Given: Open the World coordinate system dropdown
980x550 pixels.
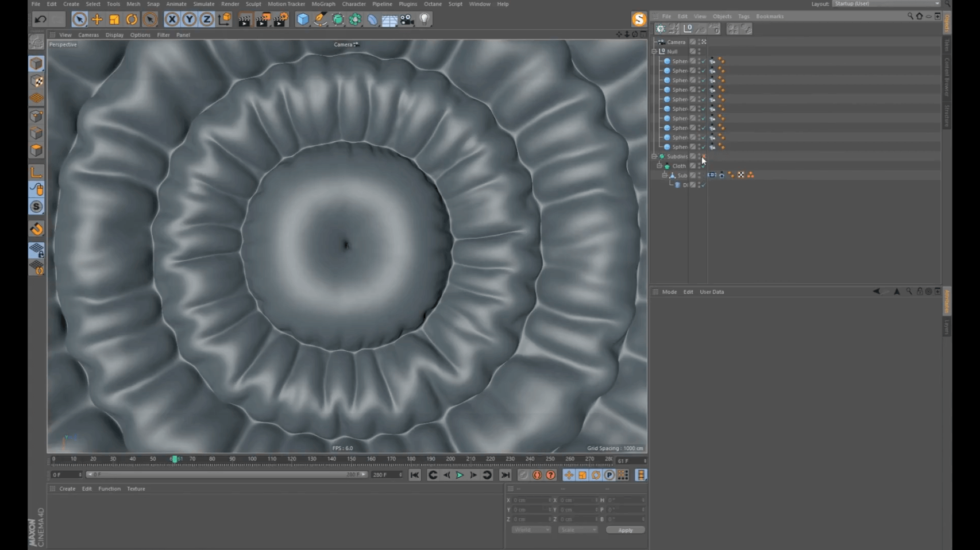Looking at the screenshot, I should coord(530,530).
